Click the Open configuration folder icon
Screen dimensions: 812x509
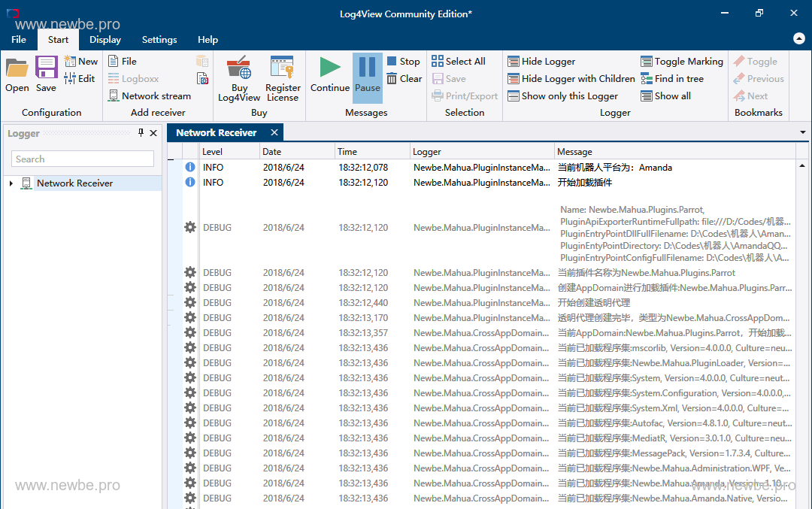click(17, 69)
